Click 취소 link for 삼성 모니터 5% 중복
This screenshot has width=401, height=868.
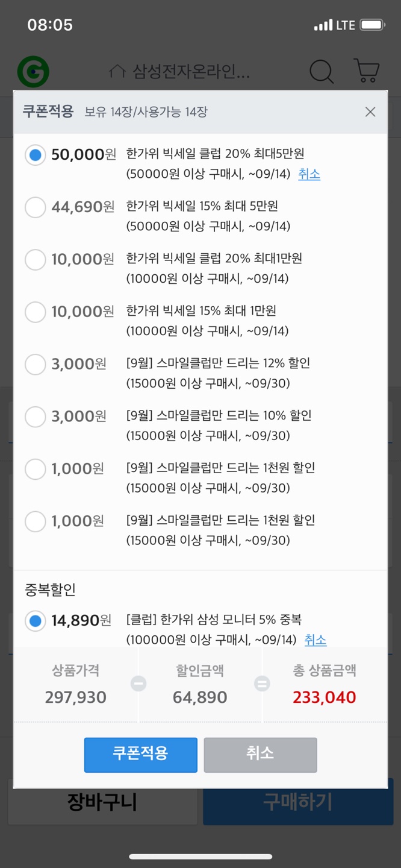click(316, 640)
